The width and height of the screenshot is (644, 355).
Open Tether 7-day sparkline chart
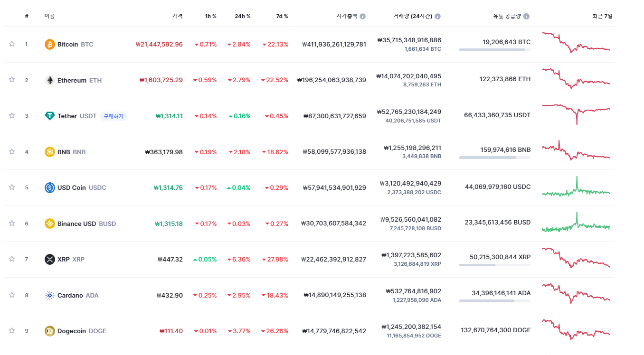click(576, 114)
